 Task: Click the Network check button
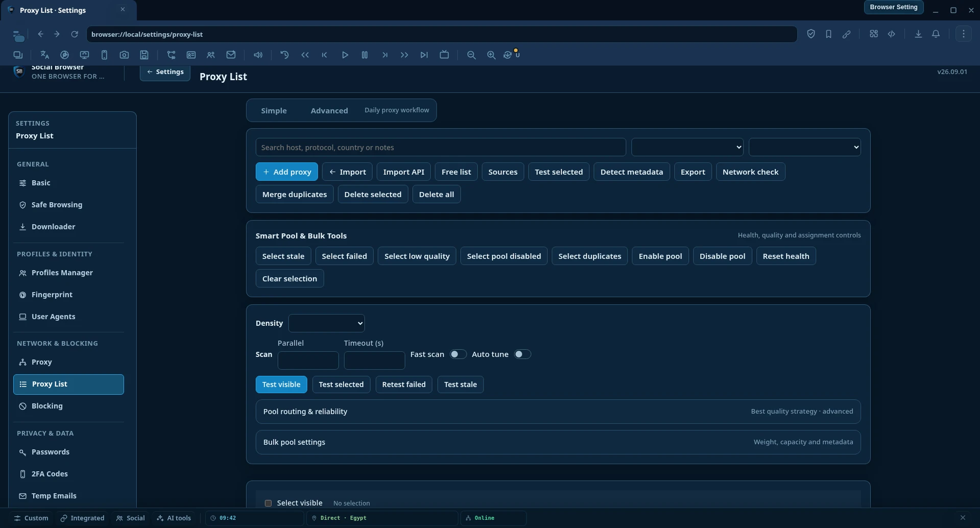click(x=750, y=172)
